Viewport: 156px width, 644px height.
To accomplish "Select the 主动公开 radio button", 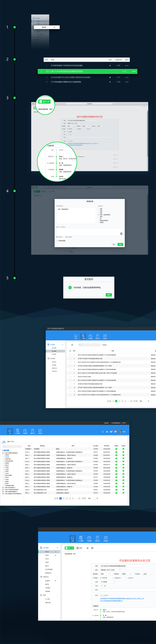I will pyautogui.click(x=127, y=578).
